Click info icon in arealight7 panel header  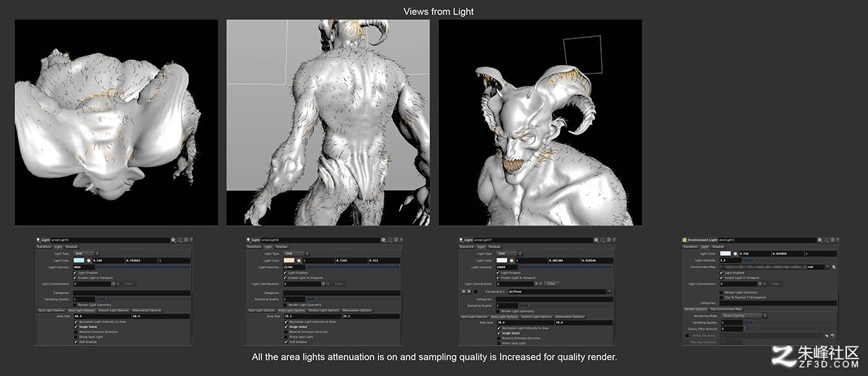click(608, 240)
